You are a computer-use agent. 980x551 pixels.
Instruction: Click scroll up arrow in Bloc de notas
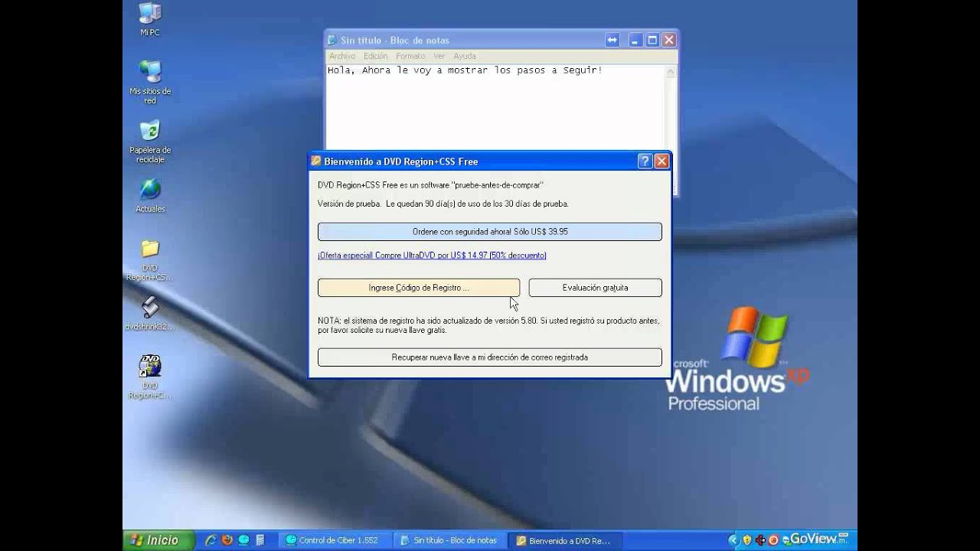671,72
